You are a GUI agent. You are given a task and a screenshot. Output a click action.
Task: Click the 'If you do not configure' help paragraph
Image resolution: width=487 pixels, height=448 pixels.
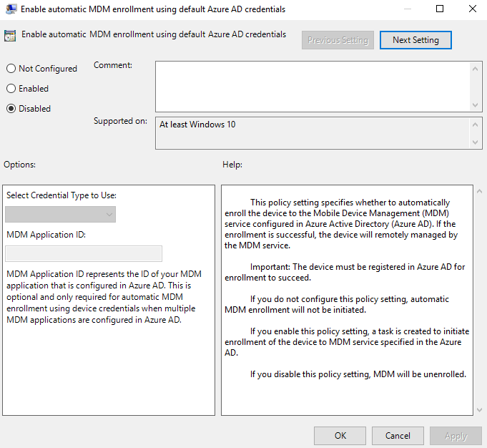point(337,304)
